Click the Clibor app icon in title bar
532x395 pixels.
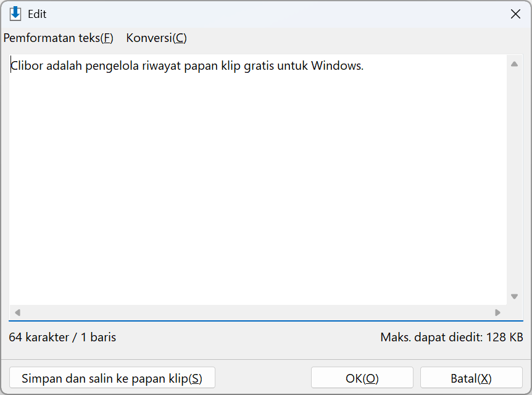click(15, 14)
